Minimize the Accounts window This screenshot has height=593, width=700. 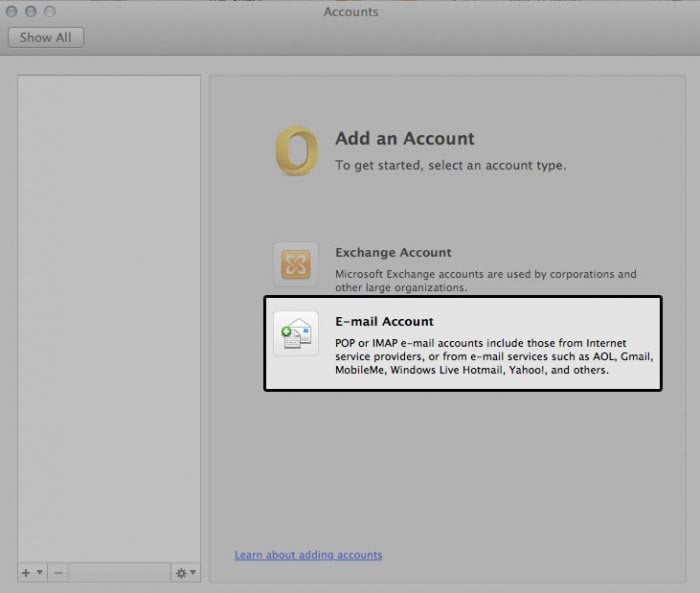tap(31, 12)
